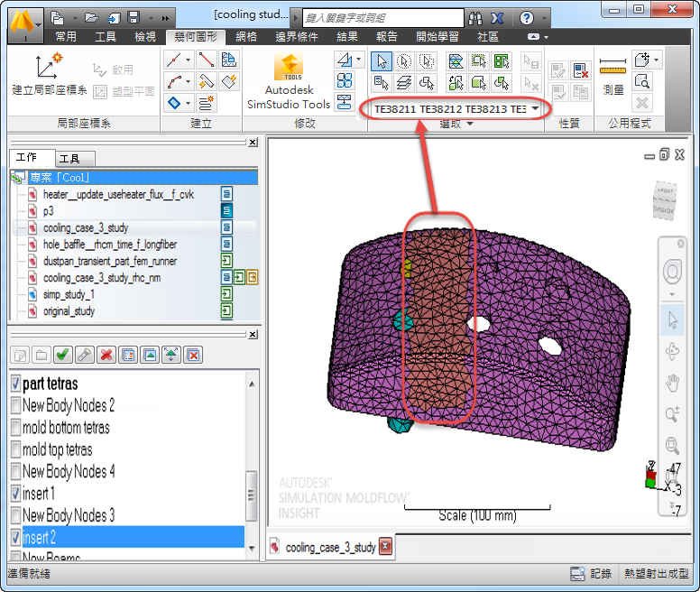Viewport: 700px width, 592px height.
Task: Click the Orbit tool in navigation bar
Action: pyautogui.click(x=672, y=351)
